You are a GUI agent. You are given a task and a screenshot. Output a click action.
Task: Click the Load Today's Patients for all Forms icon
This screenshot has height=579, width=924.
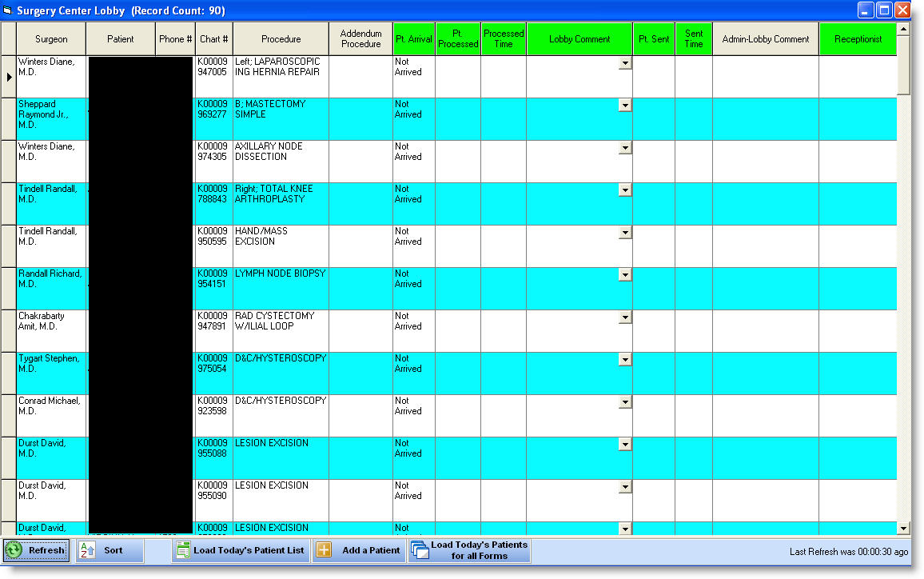coord(420,550)
